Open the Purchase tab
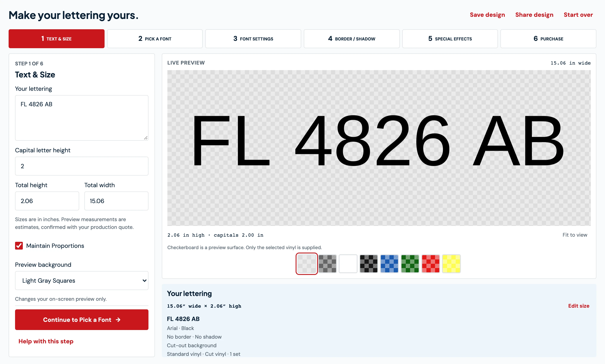605x364 pixels. (x=548, y=39)
